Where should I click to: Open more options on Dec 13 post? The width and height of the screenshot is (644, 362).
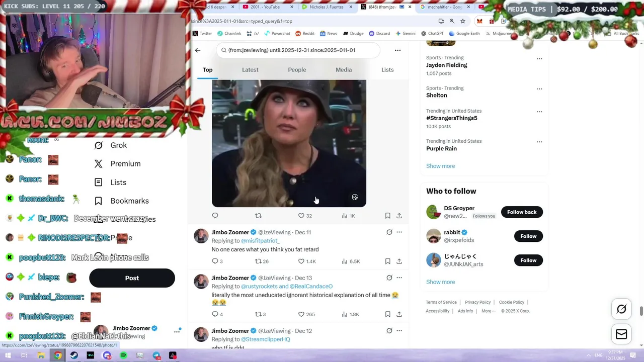(x=399, y=278)
